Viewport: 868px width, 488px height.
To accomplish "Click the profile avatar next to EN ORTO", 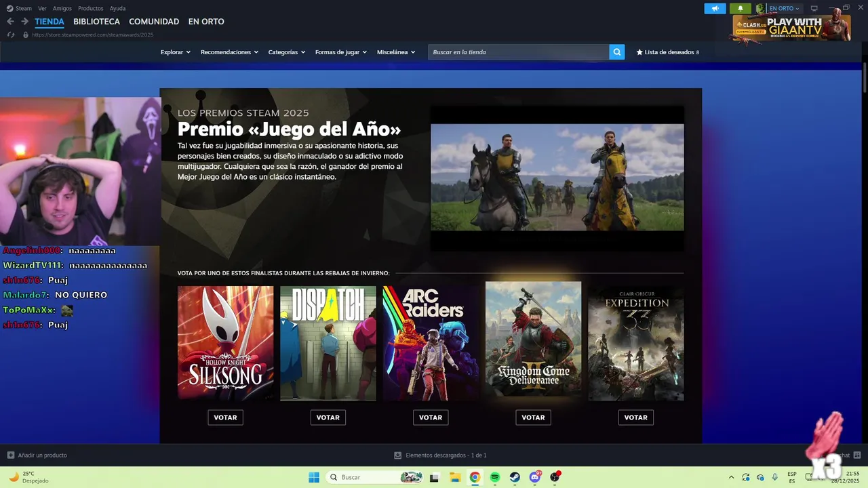I will [x=760, y=8].
